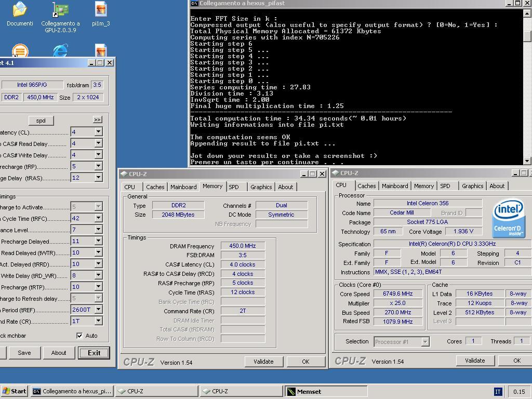Image resolution: width=532 pixels, height=399 pixels.
Task: Click Save button in Memset
Action: (x=24, y=353)
